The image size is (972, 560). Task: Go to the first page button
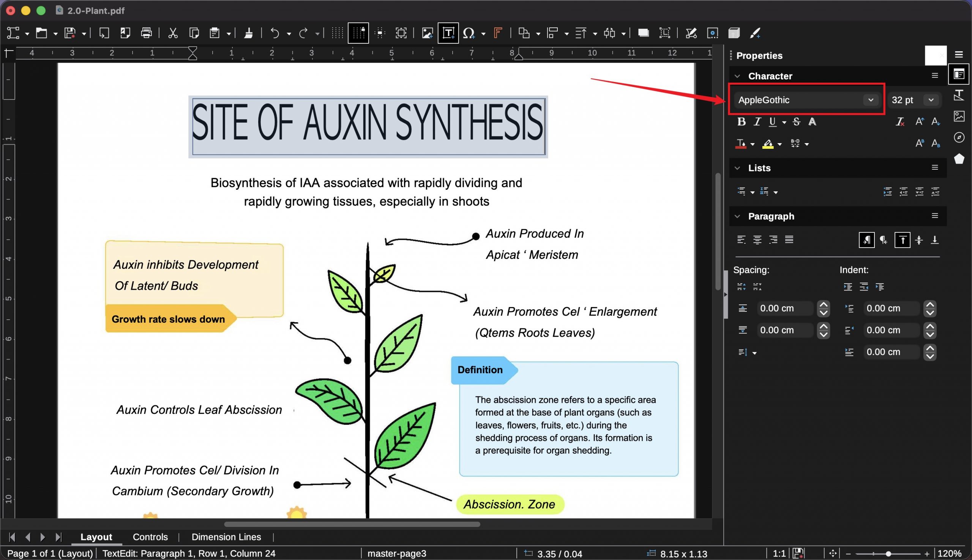pos(12,537)
